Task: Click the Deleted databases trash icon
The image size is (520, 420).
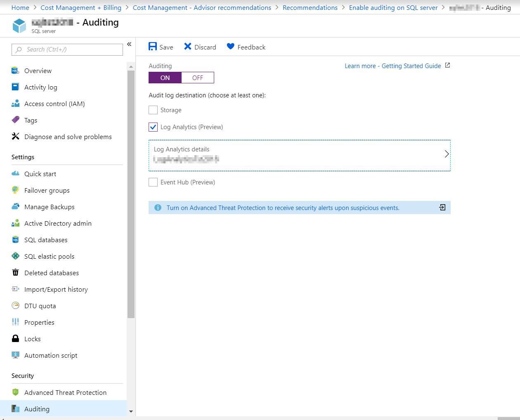Action: pos(15,272)
